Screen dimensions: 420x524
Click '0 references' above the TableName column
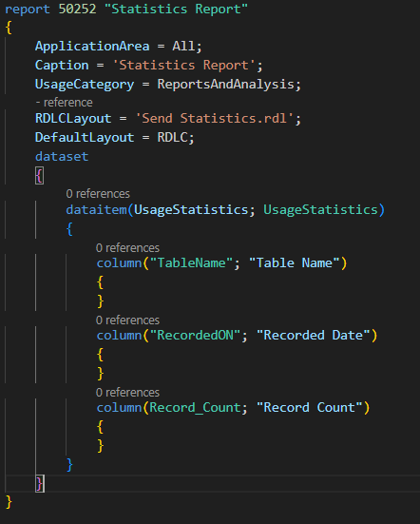[x=127, y=248]
